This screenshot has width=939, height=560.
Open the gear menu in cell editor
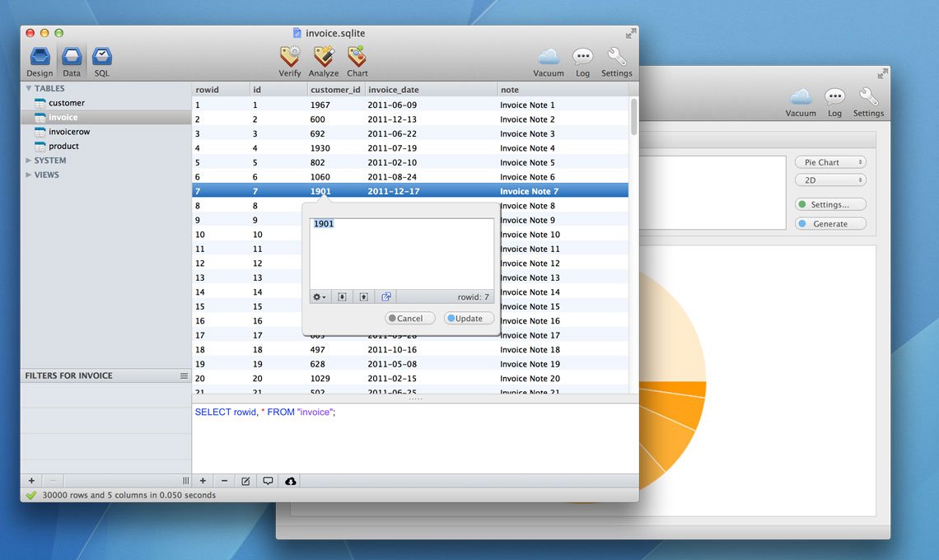click(x=320, y=296)
